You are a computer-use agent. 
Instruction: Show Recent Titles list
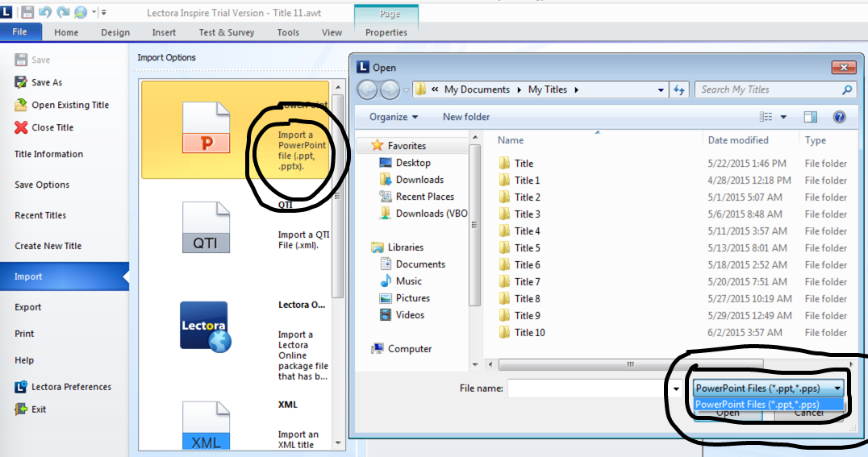click(40, 215)
